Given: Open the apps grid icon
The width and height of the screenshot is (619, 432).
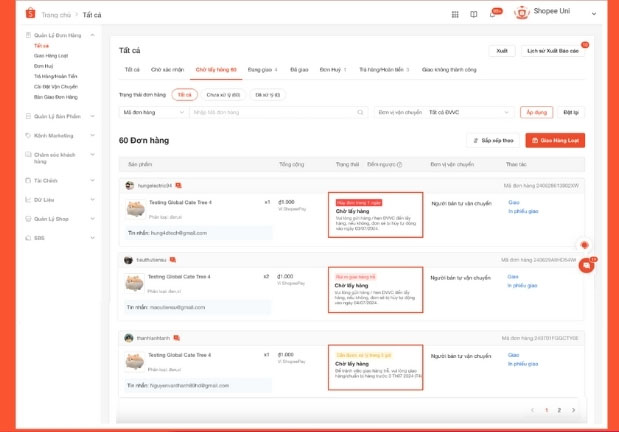Looking at the screenshot, I should [x=455, y=15].
